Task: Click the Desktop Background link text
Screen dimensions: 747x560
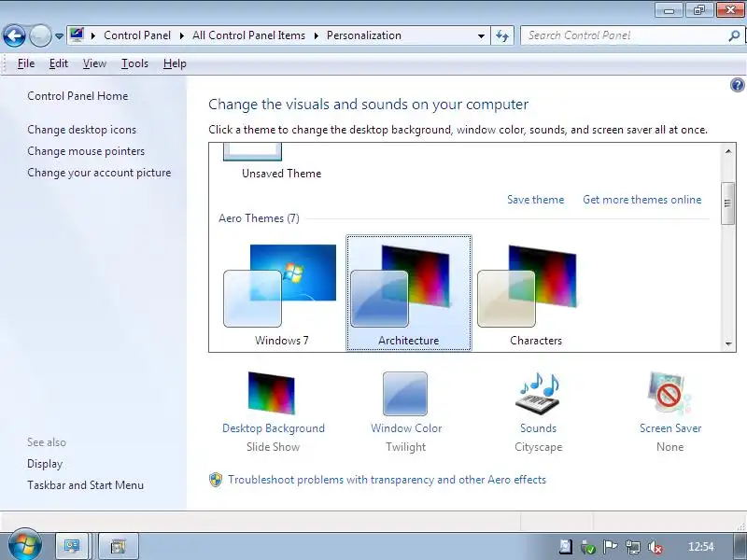Action: pos(274,428)
